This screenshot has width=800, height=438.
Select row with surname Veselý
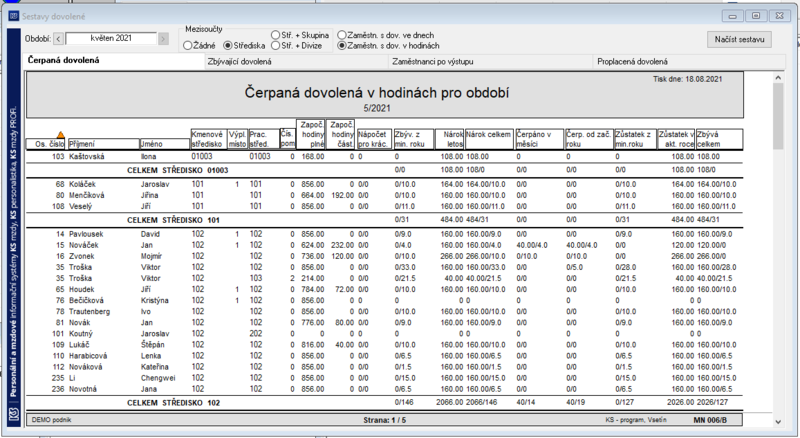click(385, 206)
